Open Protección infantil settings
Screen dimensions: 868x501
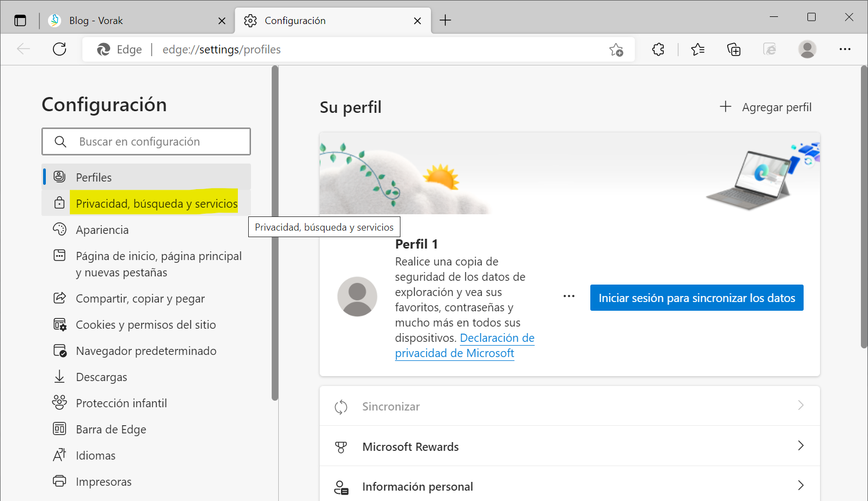[146, 403]
